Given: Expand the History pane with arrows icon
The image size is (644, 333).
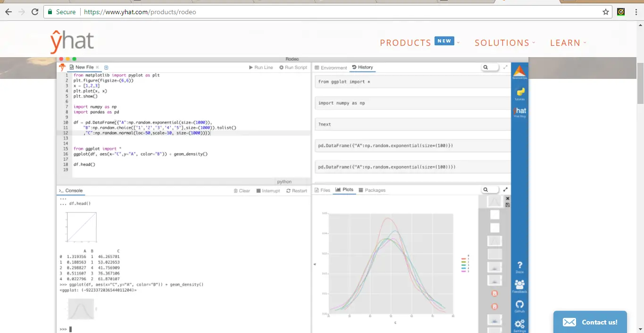Looking at the screenshot, I should click(505, 68).
